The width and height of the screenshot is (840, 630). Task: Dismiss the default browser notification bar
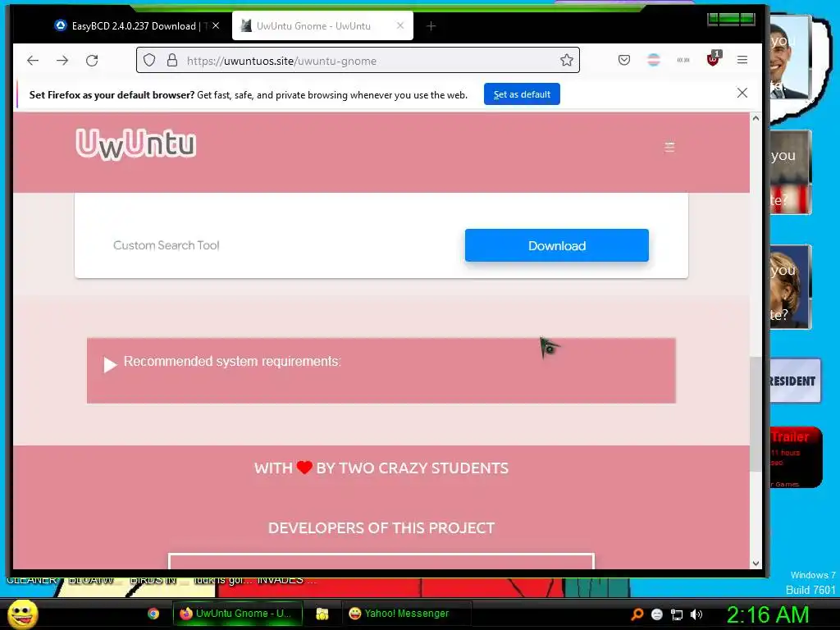[x=742, y=94]
